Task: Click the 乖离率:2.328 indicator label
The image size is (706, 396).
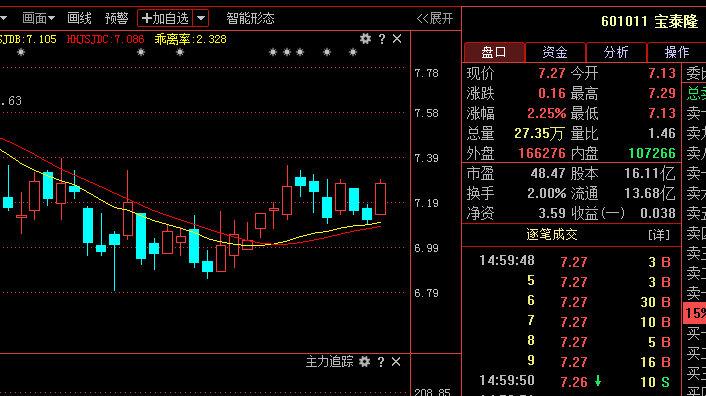Action: tap(190, 39)
